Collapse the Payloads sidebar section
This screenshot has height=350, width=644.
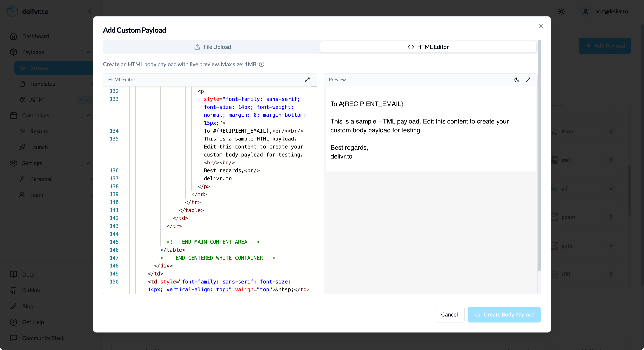tap(88, 52)
